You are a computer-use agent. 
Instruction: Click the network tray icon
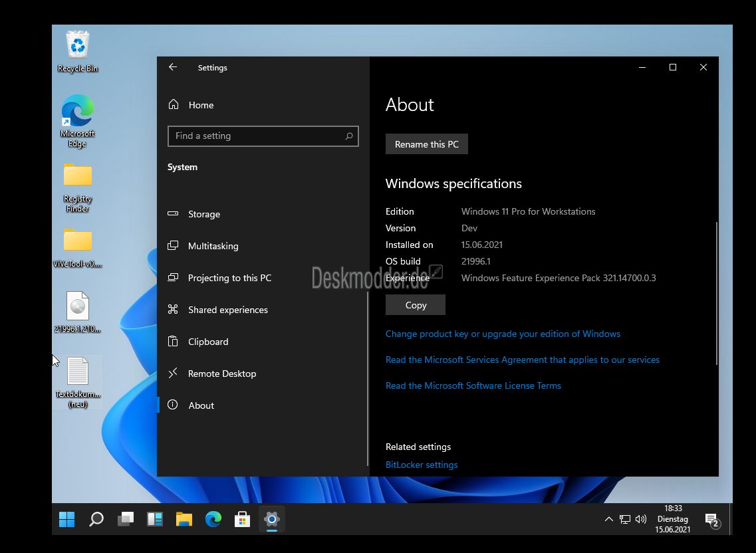[x=625, y=519]
